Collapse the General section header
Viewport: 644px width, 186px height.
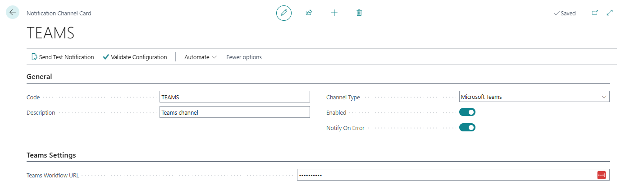(39, 77)
